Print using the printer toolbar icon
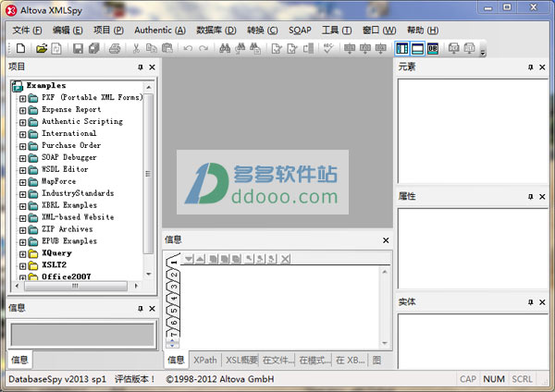 (x=115, y=48)
